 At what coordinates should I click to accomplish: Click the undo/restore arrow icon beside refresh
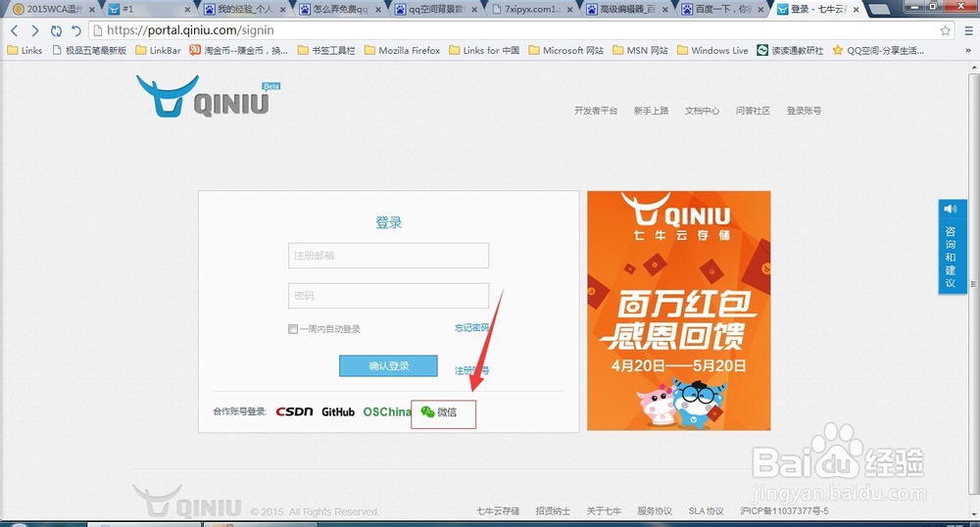76,30
